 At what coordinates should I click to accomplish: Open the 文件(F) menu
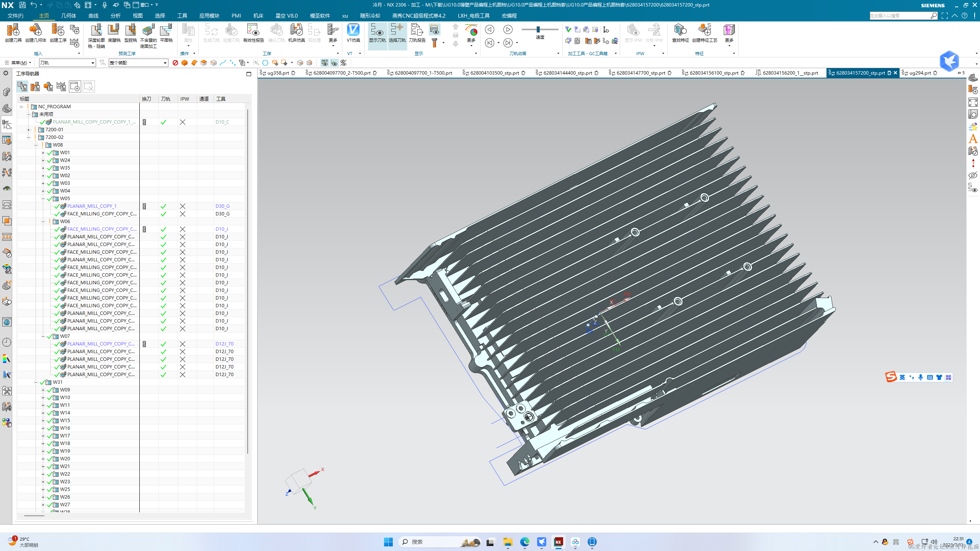point(15,16)
